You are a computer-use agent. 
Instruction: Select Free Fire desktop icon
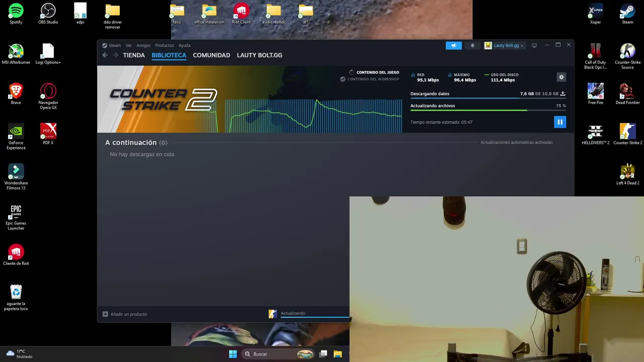(596, 94)
